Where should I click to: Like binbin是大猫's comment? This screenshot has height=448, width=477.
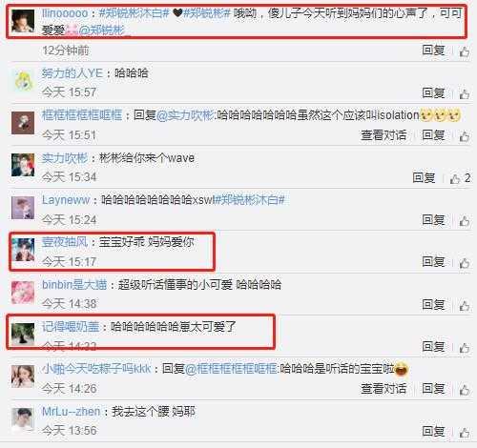pyautogui.click(x=465, y=305)
